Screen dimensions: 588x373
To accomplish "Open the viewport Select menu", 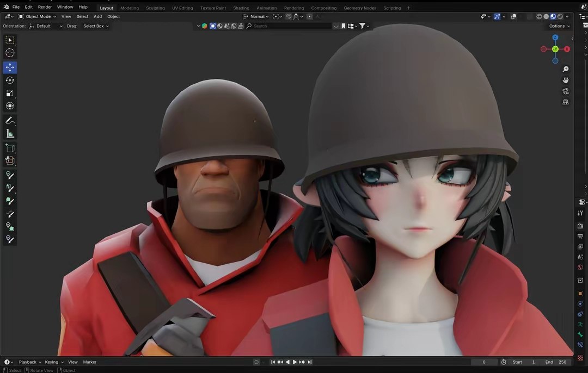I will click(x=82, y=16).
